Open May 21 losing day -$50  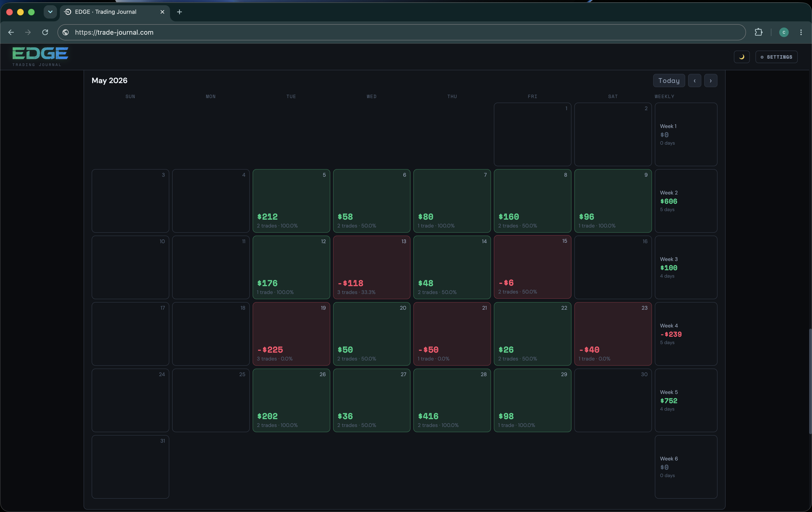tap(452, 334)
